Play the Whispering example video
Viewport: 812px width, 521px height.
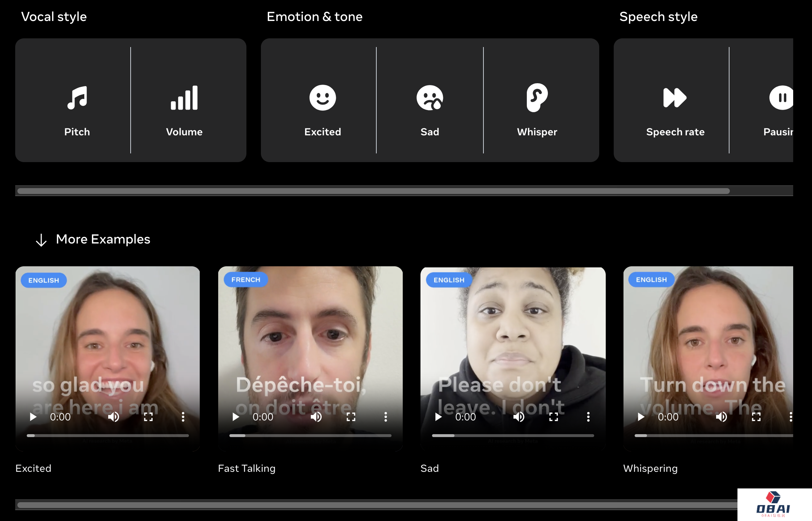(x=641, y=417)
